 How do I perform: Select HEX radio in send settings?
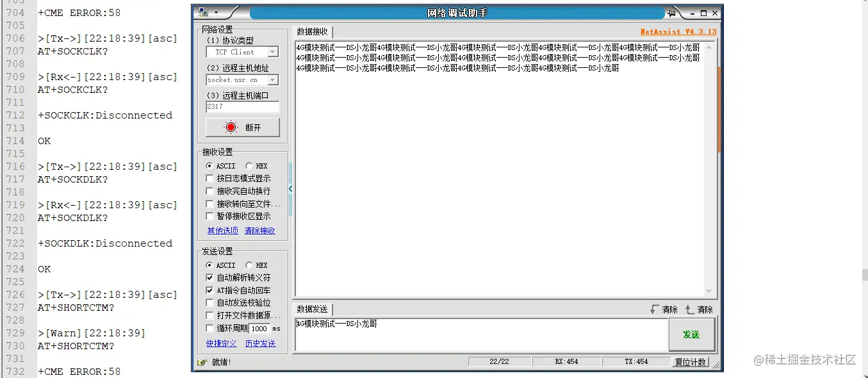coord(249,265)
